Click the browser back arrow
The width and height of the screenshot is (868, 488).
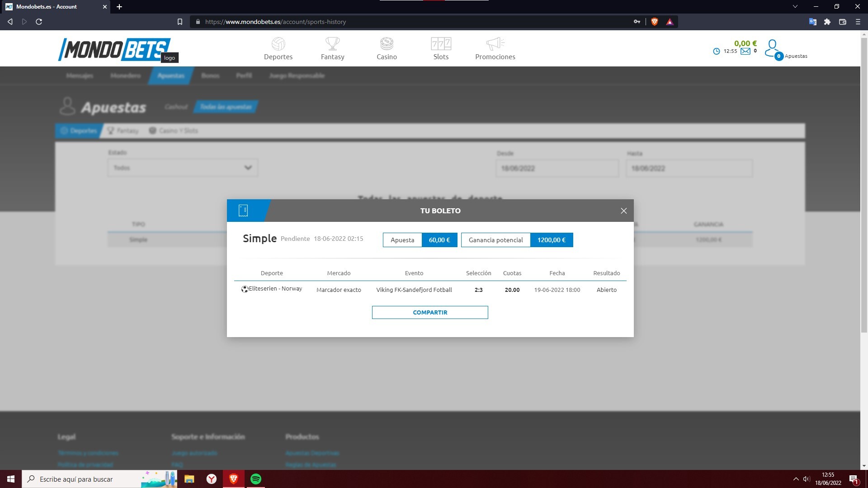click(x=10, y=22)
